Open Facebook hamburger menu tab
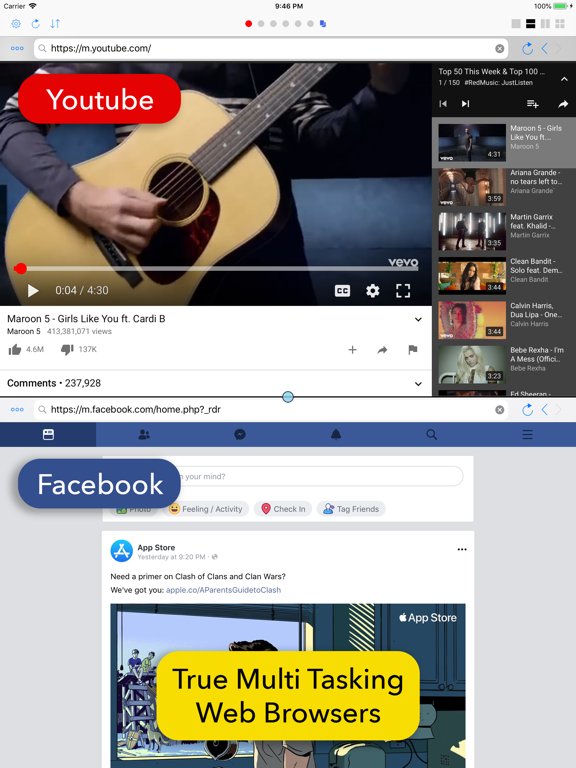The height and width of the screenshot is (768, 576). click(528, 434)
